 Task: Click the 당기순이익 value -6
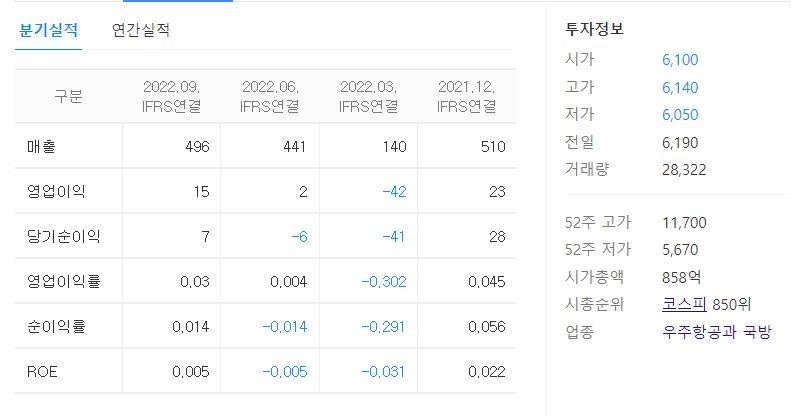[x=299, y=237]
